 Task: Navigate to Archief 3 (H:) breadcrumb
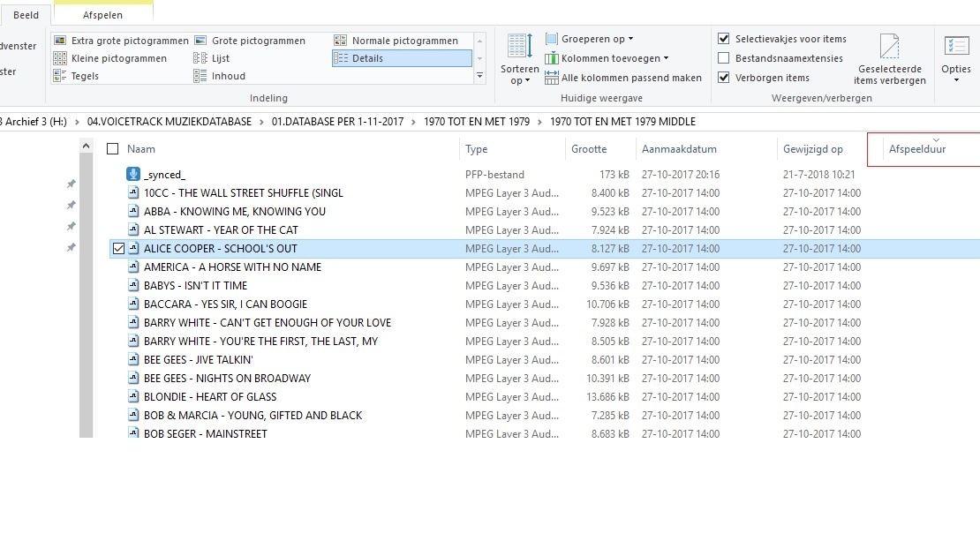(34, 122)
